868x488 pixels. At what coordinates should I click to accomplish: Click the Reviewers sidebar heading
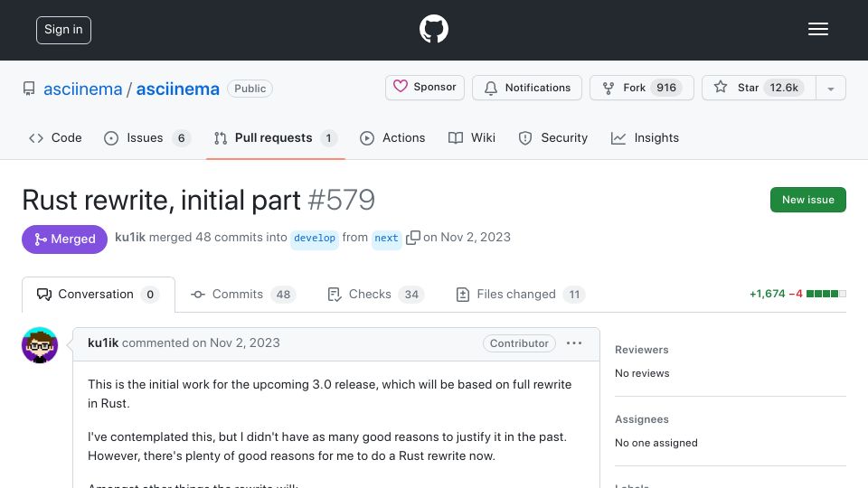pyautogui.click(x=642, y=350)
